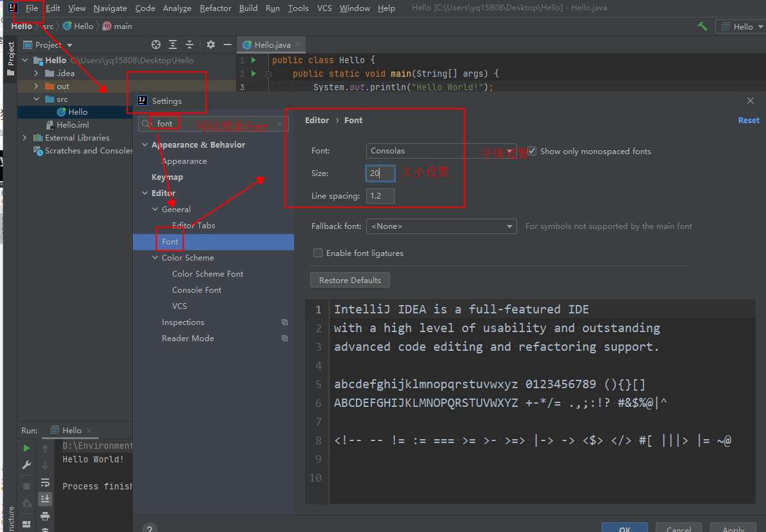Click the down-arrow stack trace icon in Run panel

tap(45, 465)
